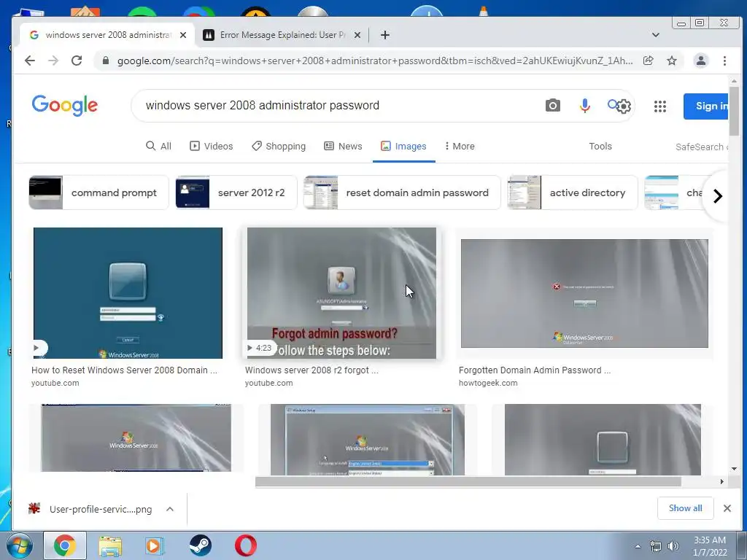This screenshot has height=560, width=747.
Task: Open quick settings gear icon
Action: [624, 106]
